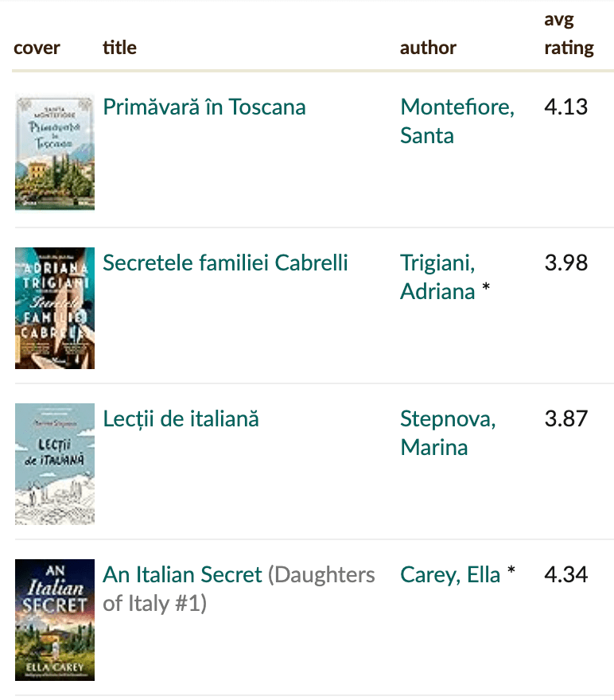Sort books by author column header
The image size is (614, 700).
tap(428, 48)
